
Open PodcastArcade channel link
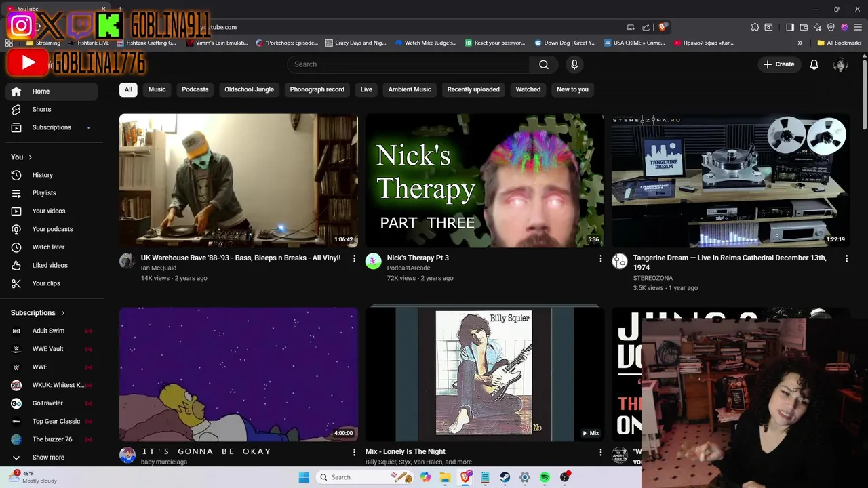coord(409,268)
